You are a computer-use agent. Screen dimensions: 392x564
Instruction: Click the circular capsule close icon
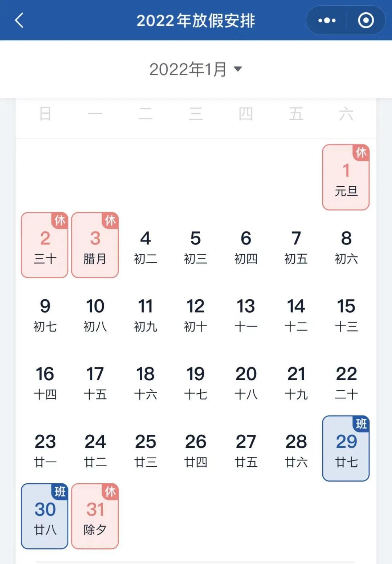[366, 20]
